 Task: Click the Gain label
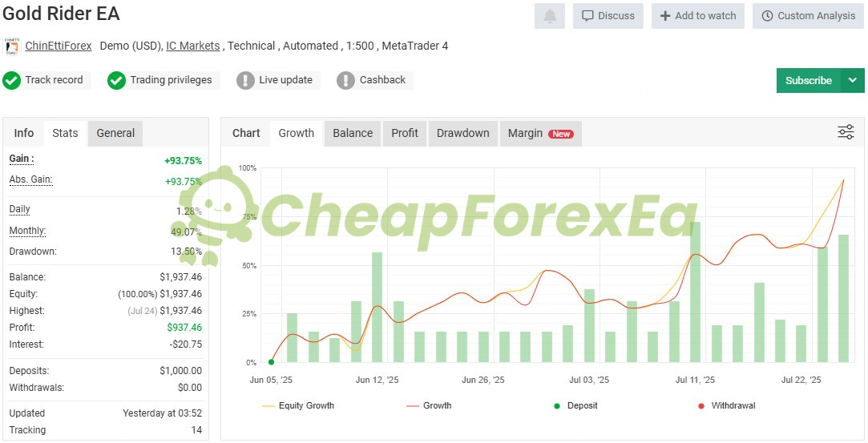tap(22, 159)
